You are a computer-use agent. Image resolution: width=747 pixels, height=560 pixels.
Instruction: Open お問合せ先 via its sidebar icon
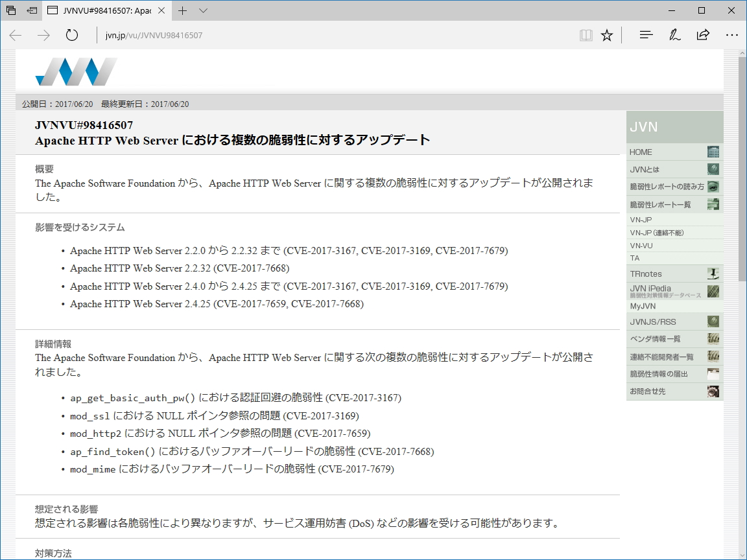(x=713, y=391)
